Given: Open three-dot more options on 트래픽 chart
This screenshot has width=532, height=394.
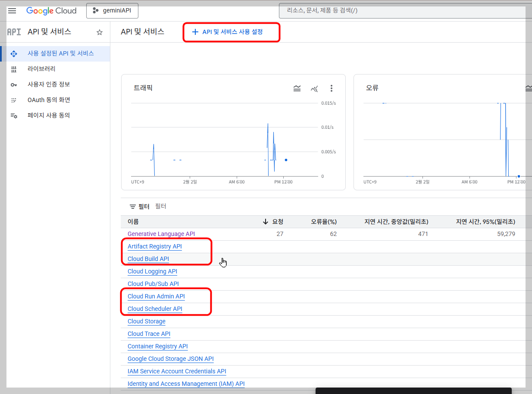Looking at the screenshot, I should coord(332,88).
